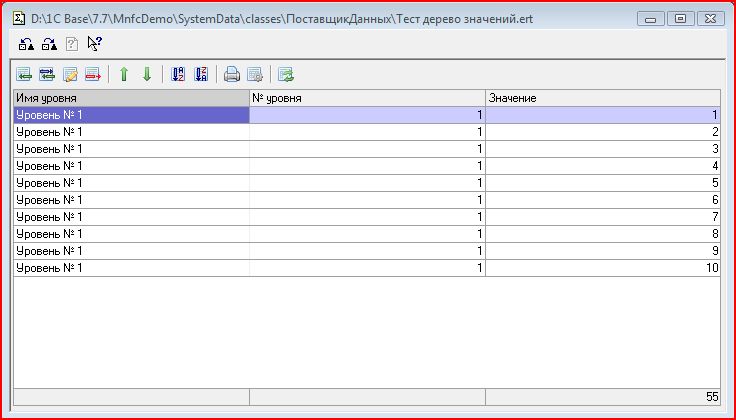The height and width of the screenshot is (420, 736).
Task: Move row up with green up arrow
Action: 124,74
